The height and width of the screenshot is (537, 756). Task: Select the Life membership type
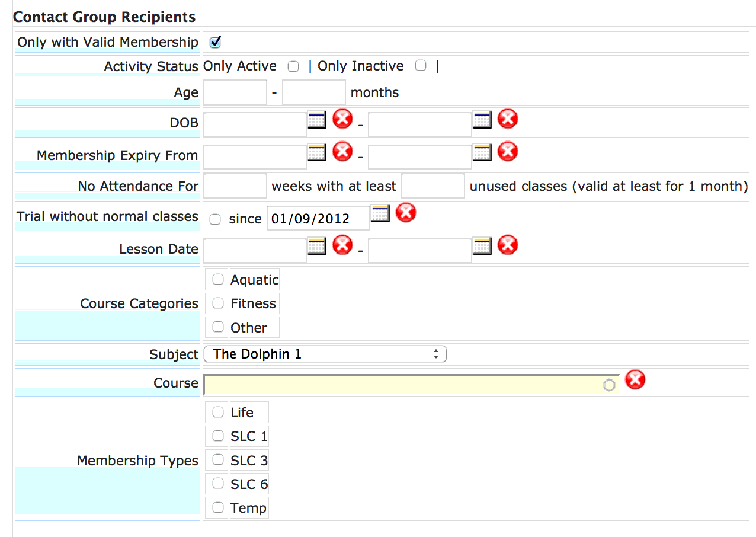(x=218, y=412)
